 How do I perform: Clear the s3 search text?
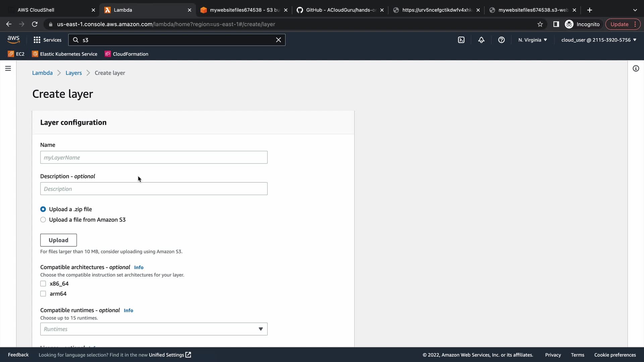click(x=278, y=40)
